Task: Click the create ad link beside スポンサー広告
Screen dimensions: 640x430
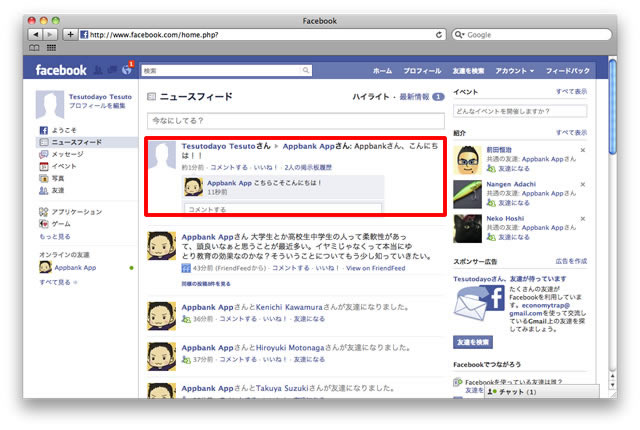Action: [571, 261]
